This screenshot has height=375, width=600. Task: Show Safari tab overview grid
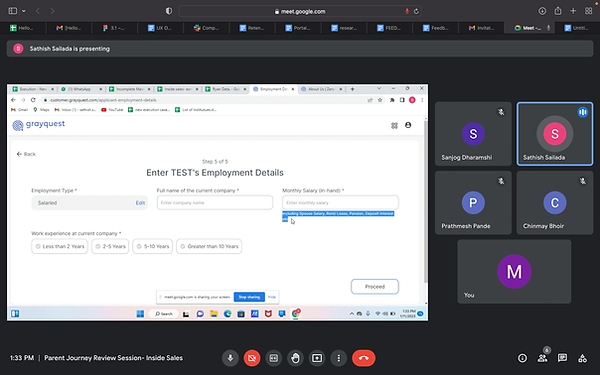click(x=589, y=11)
